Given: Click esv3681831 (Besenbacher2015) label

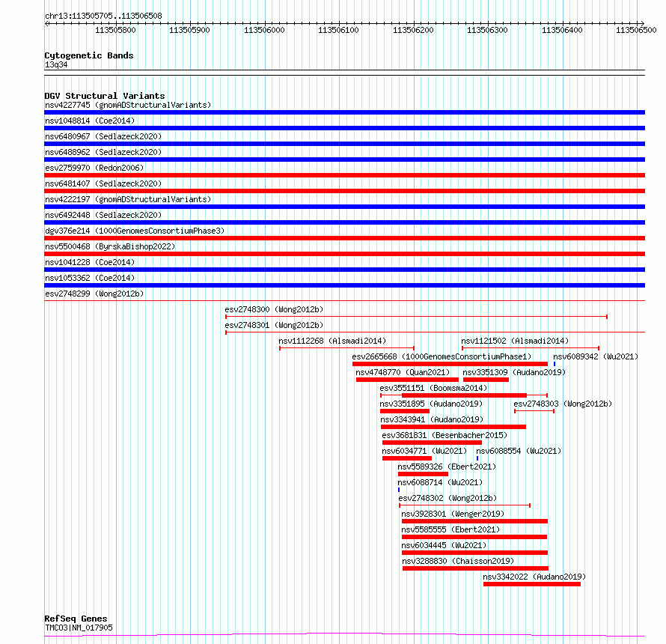Looking at the screenshot, I should (444, 435).
